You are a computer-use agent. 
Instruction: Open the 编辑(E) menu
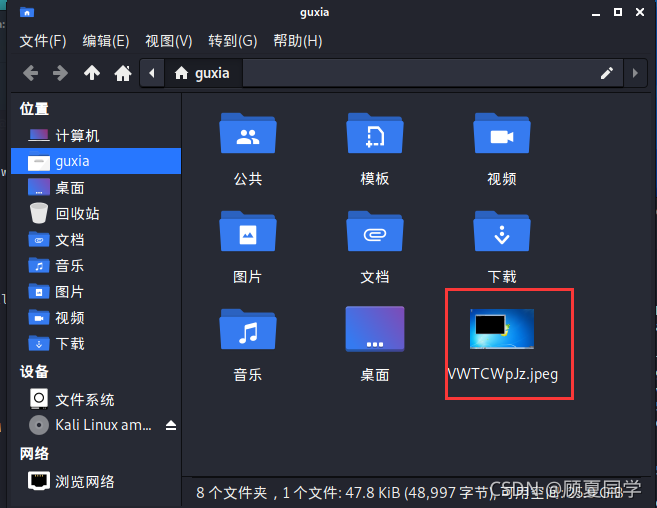pyautogui.click(x=106, y=41)
